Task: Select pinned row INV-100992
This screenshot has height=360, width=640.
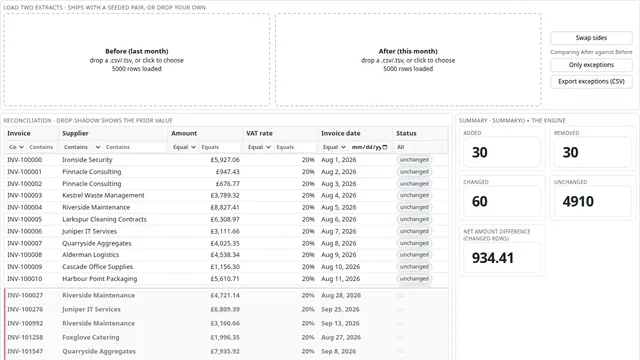Action: 227,323
